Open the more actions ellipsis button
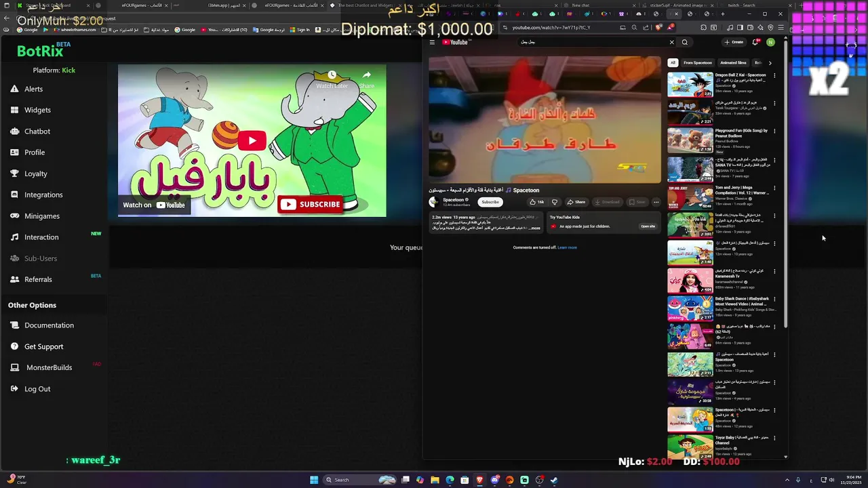This screenshot has height=488, width=868. (x=656, y=202)
